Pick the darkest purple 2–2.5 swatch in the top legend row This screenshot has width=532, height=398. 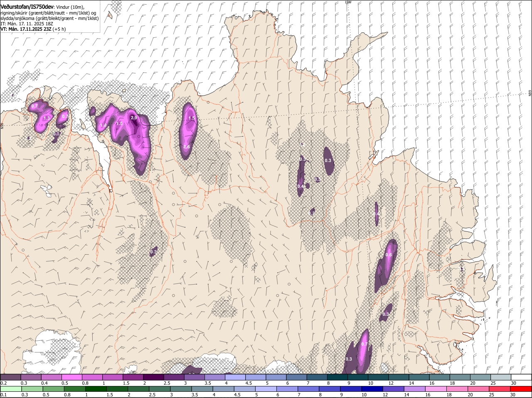(153, 377)
